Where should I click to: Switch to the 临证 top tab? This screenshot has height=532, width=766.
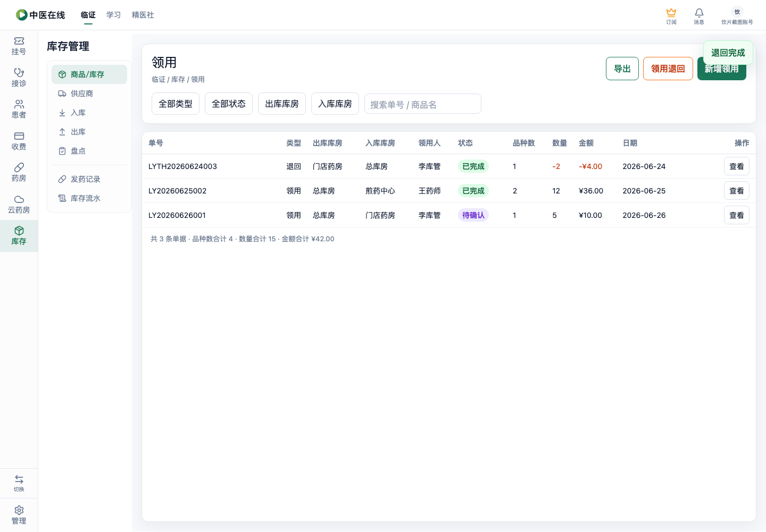pyautogui.click(x=88, y=15)
